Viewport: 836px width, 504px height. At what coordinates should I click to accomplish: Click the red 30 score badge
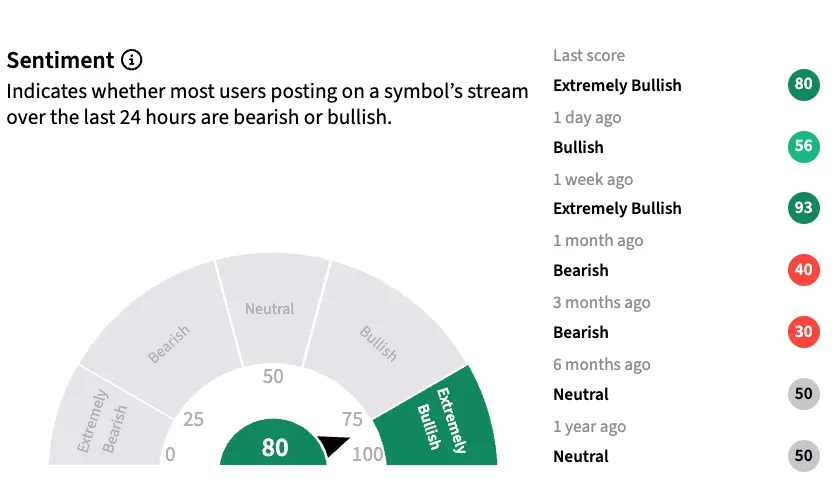click(803, 332)
